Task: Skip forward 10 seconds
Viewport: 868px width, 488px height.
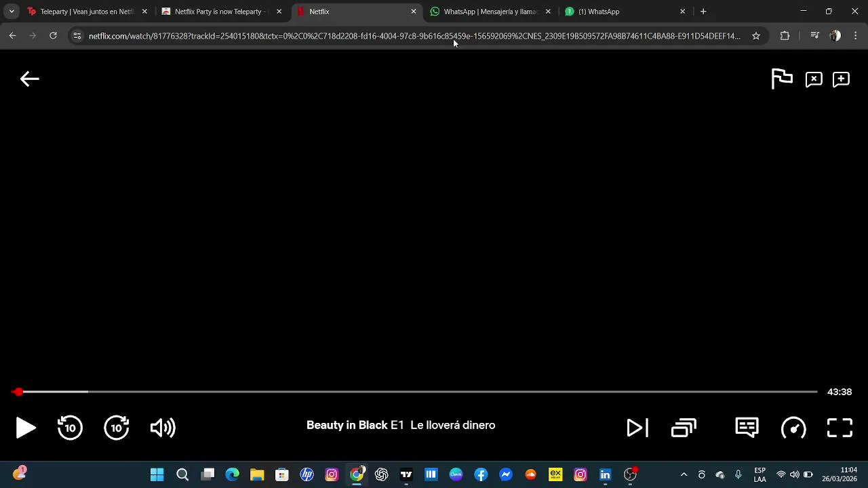Action: 117,427
